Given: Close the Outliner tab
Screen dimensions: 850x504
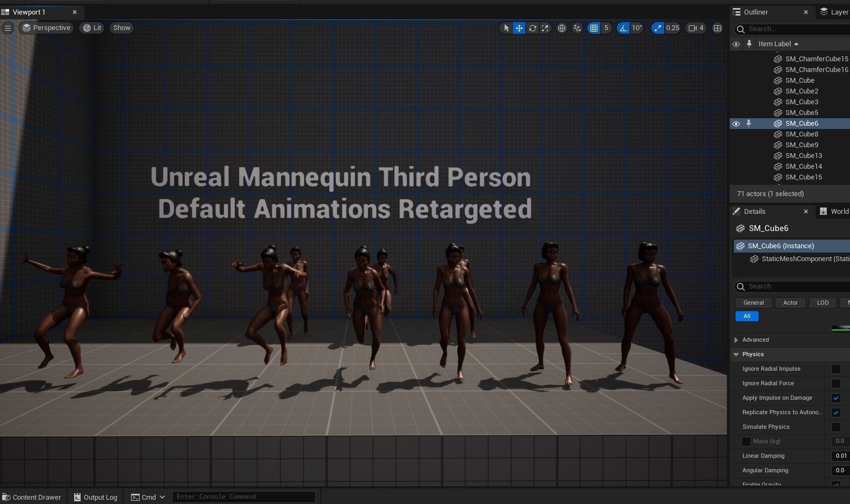Looking at the screenshot, I should click(806, 12).
